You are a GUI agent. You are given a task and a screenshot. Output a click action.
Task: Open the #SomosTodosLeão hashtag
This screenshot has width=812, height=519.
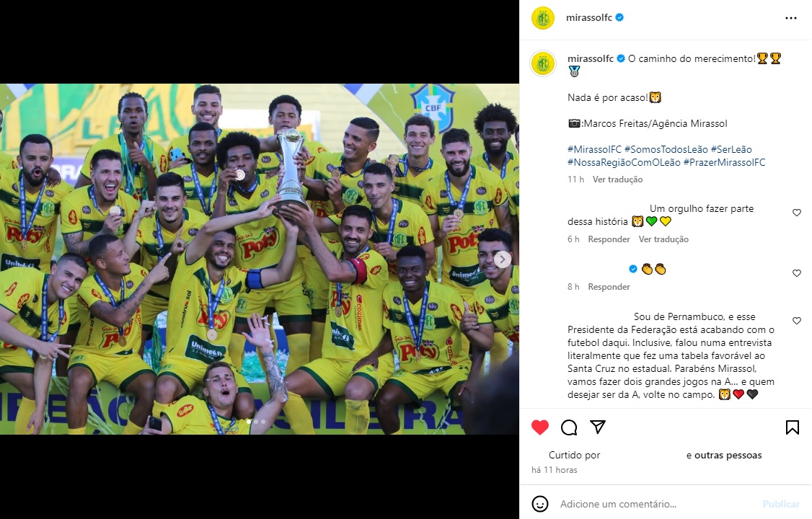(x=666, y=149)
